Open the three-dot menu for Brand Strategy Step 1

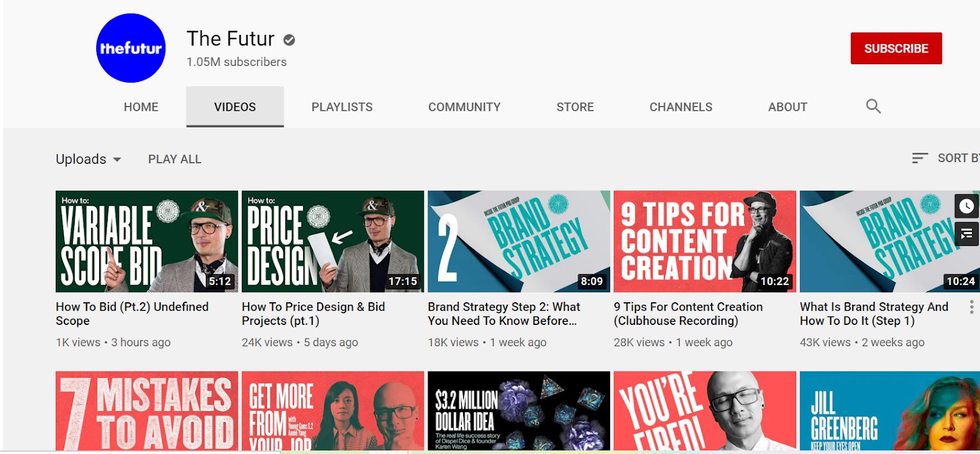point(971,307)
